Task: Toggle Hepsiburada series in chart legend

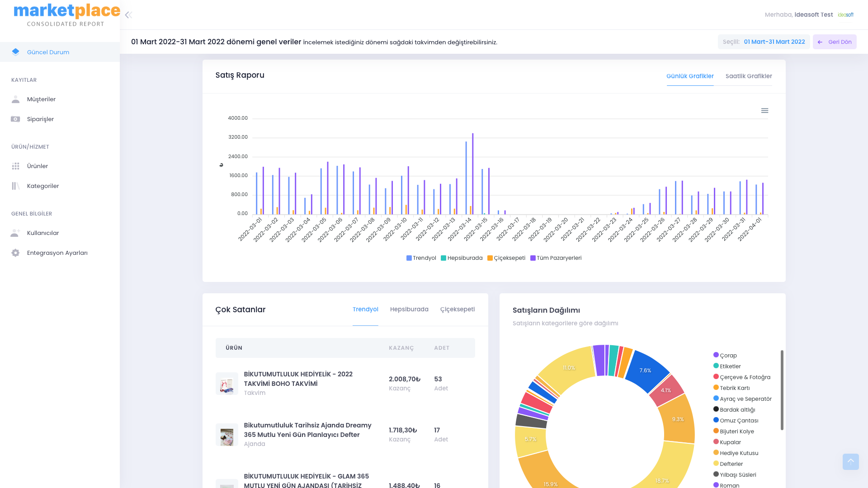Action: pyautogui.click(x=462, y=258)
